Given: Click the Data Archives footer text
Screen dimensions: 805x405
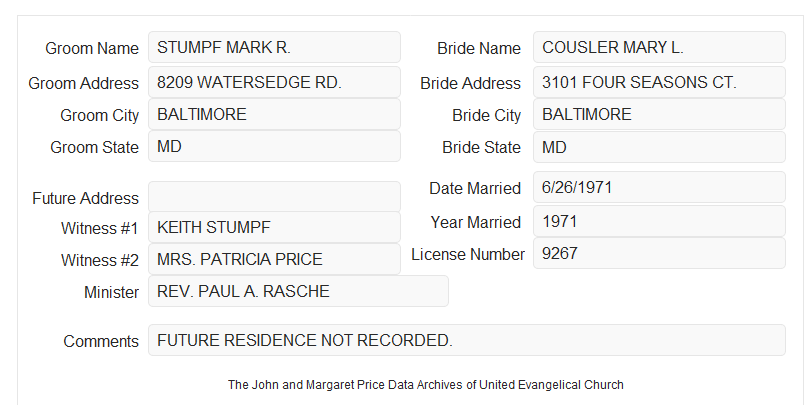Looking at the screenshot, I should 426,385.
